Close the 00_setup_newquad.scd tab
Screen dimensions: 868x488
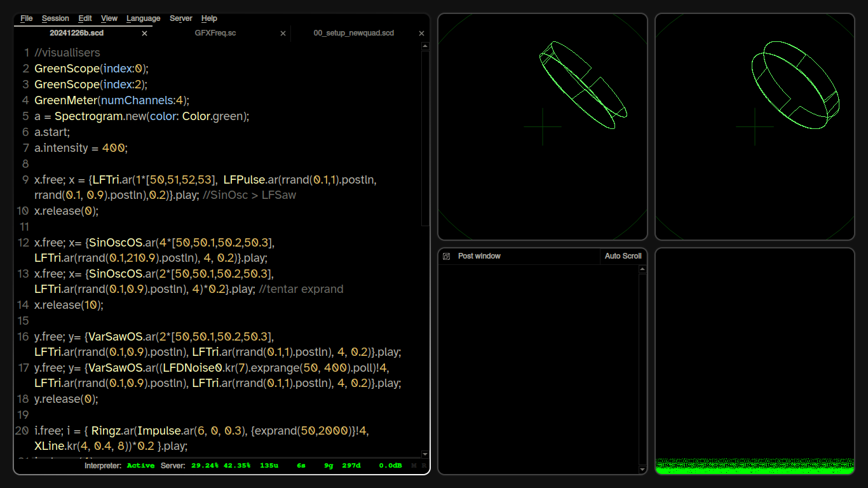[421, 34]
